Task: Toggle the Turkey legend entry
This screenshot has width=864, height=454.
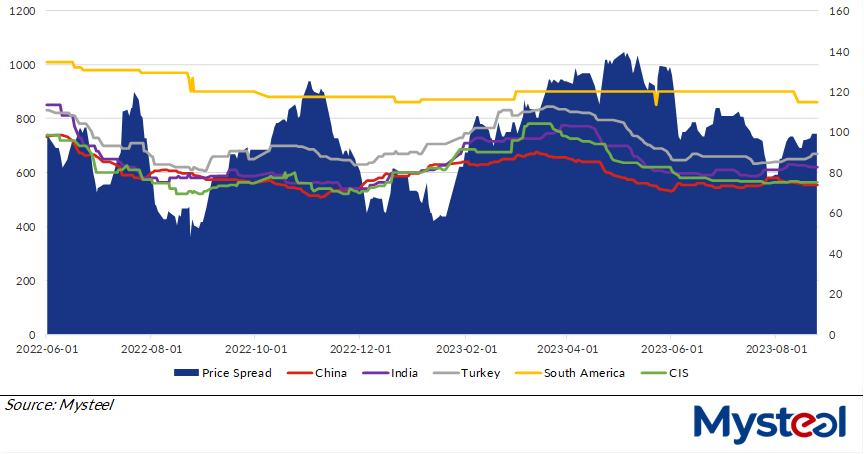Action: click(486, 373)
